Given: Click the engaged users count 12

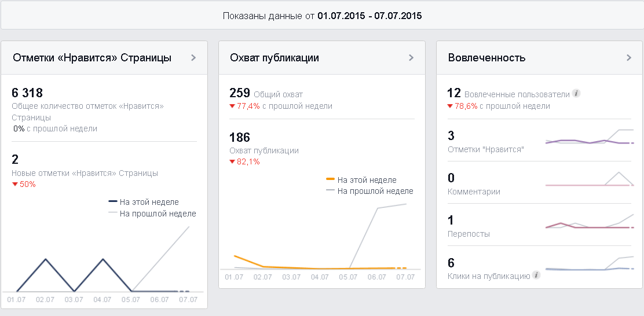Looking at the screenshot, I should [454, 93].
